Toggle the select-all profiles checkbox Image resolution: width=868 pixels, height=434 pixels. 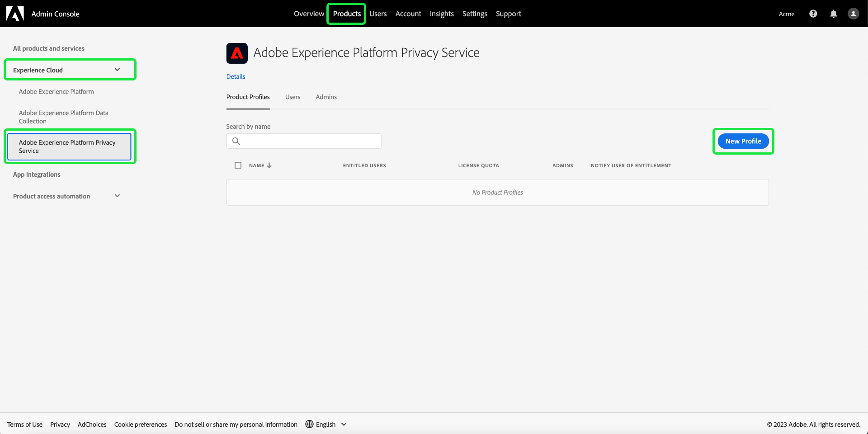(238, 165)
